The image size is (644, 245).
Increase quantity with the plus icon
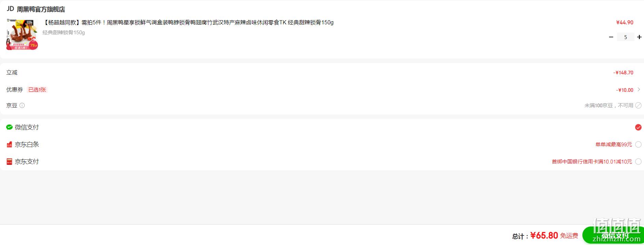click(639, 37)
